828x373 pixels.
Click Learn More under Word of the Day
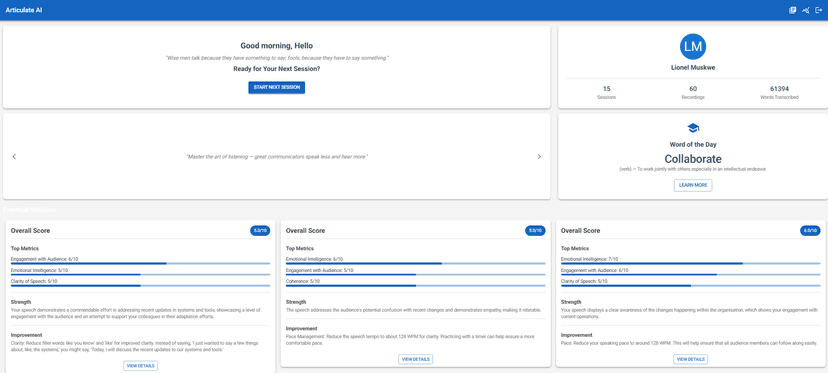693,185
